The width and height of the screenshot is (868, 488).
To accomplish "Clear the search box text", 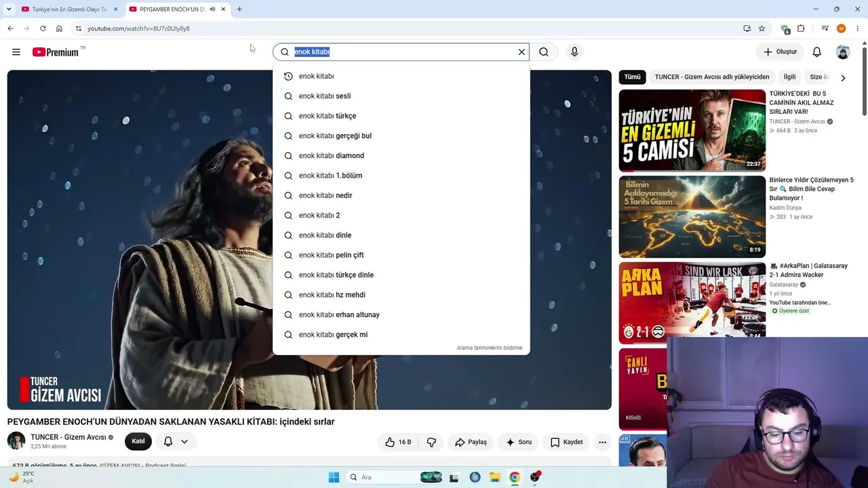I will [x=521, y=52].
